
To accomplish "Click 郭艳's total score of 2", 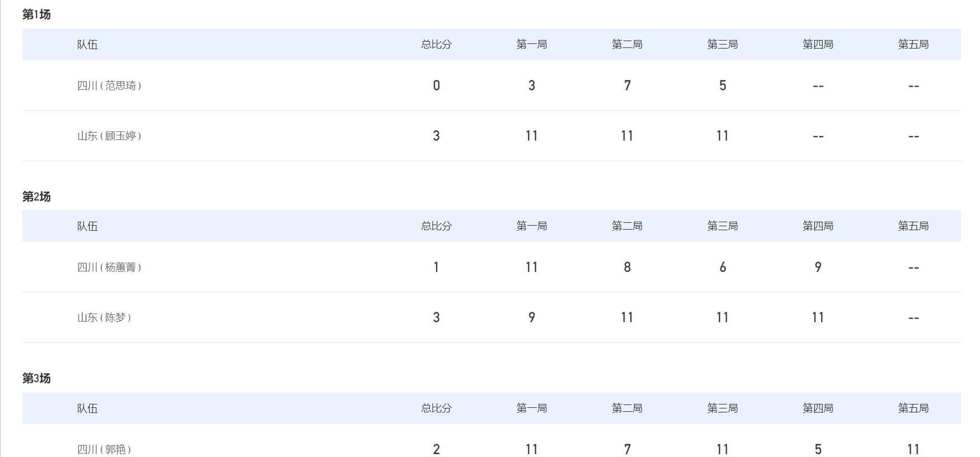I will (x=436, y=450).
